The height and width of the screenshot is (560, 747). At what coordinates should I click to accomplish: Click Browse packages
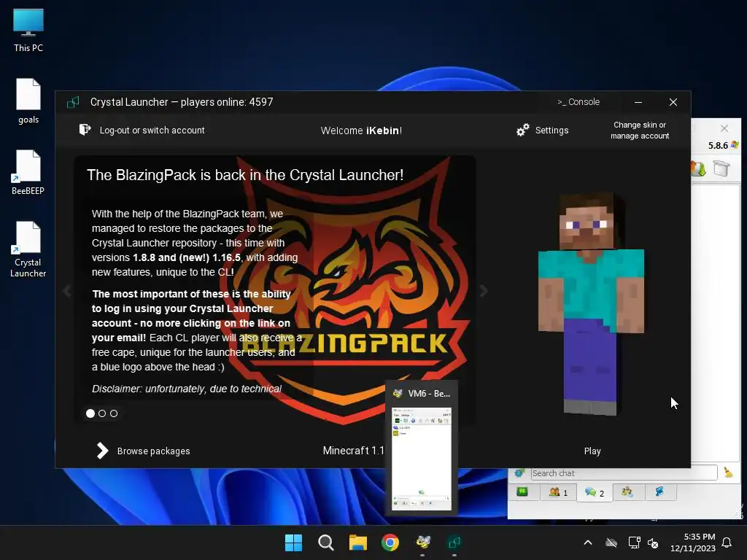[153, 451]
